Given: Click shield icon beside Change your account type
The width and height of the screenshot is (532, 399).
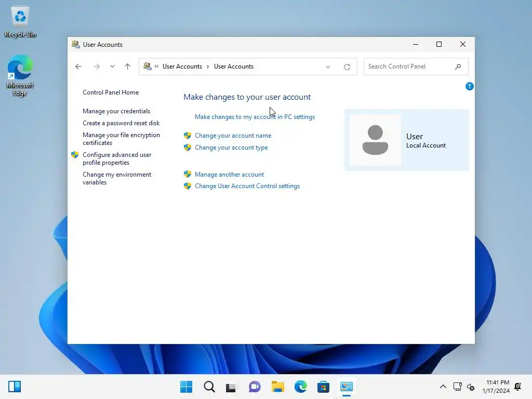Looking at the screenshot, I should pos(187,147).
